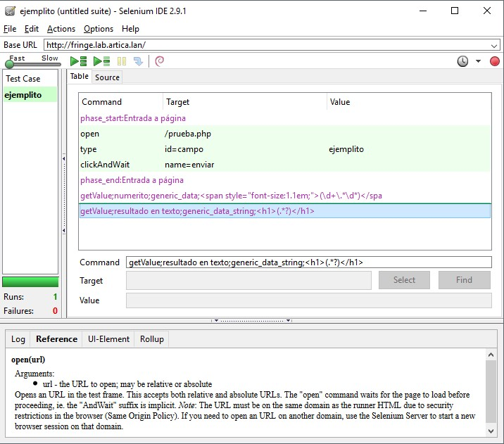
Task: Open the Help menu
Action: tap(130, 29)
